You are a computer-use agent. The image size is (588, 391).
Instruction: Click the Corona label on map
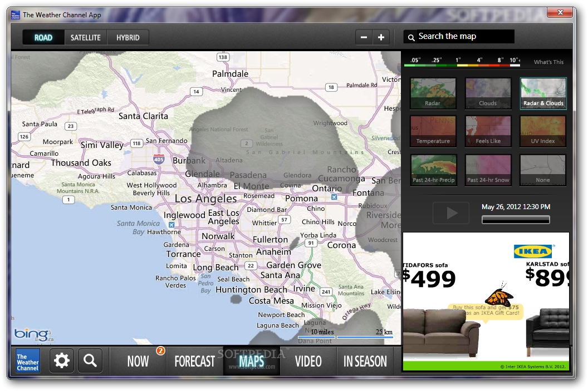341,245
